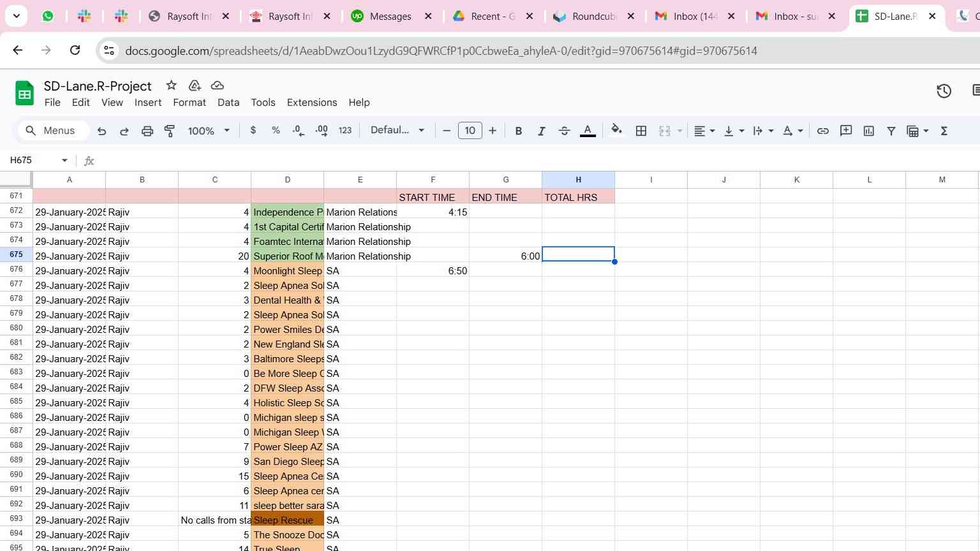Open vertical align dropdown
This screenshot has width=980, height=551.
[734, 131]
